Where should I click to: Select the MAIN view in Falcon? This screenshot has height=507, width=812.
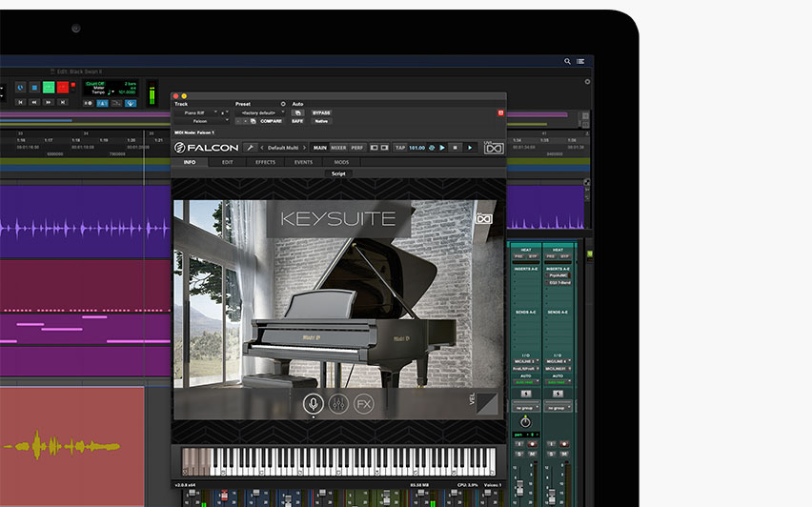pyautogui.click(x=320, y=148)
